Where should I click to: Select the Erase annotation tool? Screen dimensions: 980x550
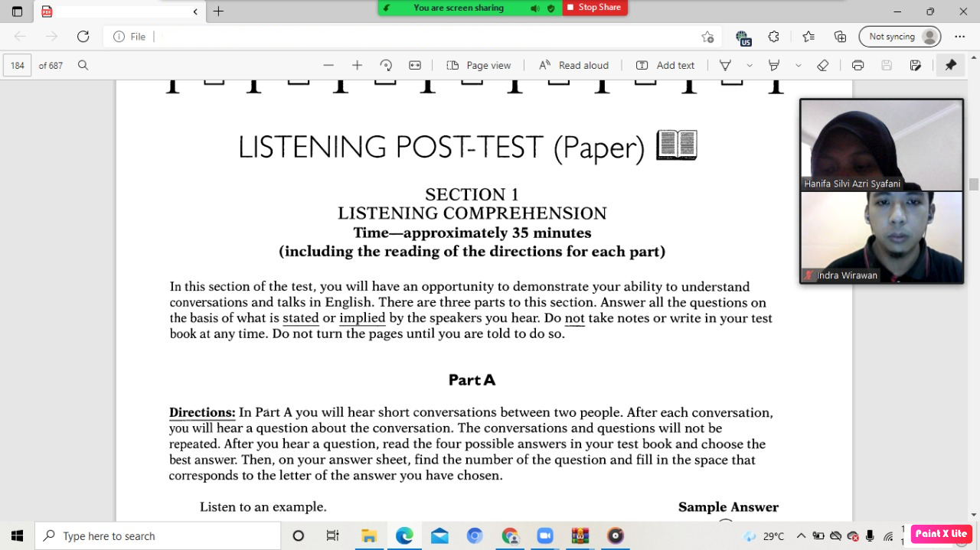point(822,65)
